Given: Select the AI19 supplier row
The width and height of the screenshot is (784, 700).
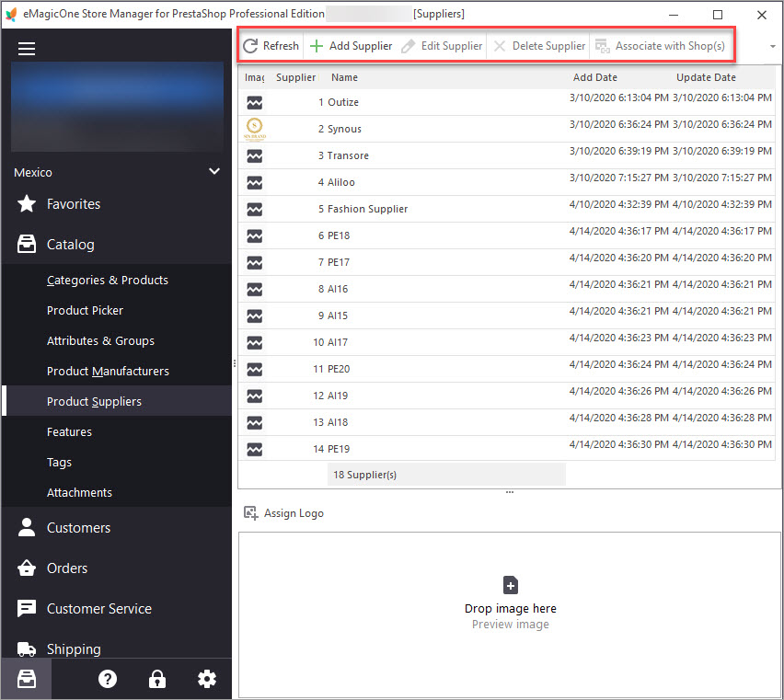Looking at the screenshot, I should point(506,396).
